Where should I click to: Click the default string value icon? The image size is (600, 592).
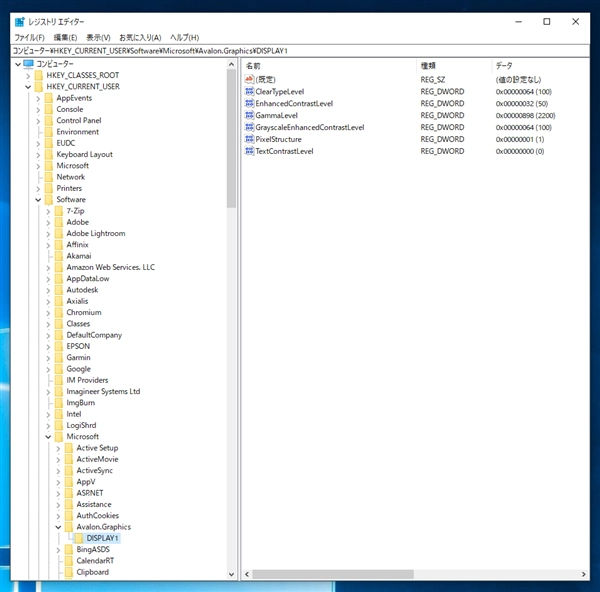[x=249, y=79]
